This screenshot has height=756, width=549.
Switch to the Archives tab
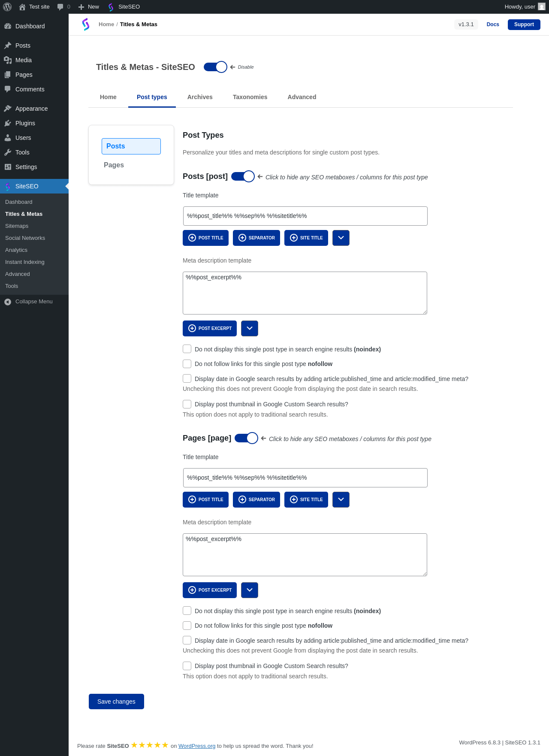[x=200, y=97]
